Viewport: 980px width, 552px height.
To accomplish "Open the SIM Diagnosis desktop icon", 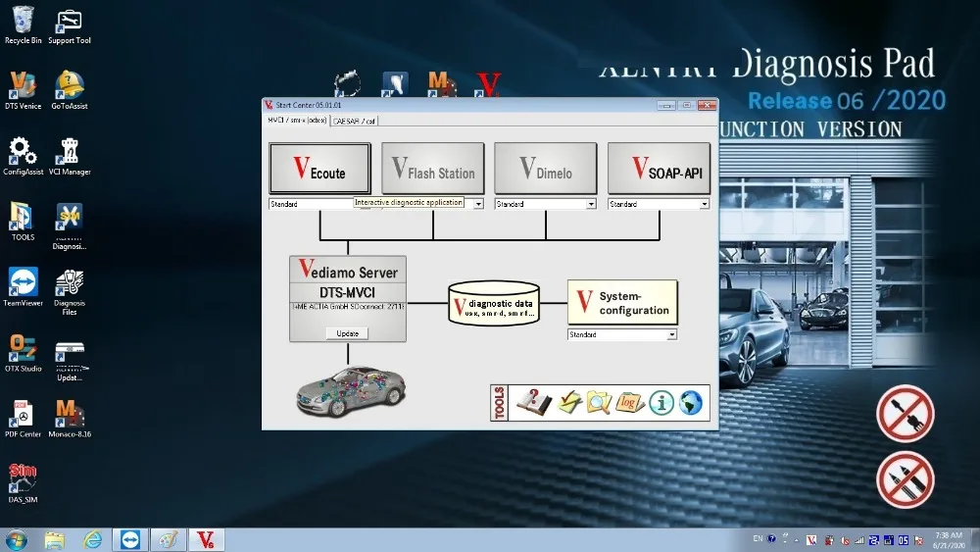I will click(70, 226).
